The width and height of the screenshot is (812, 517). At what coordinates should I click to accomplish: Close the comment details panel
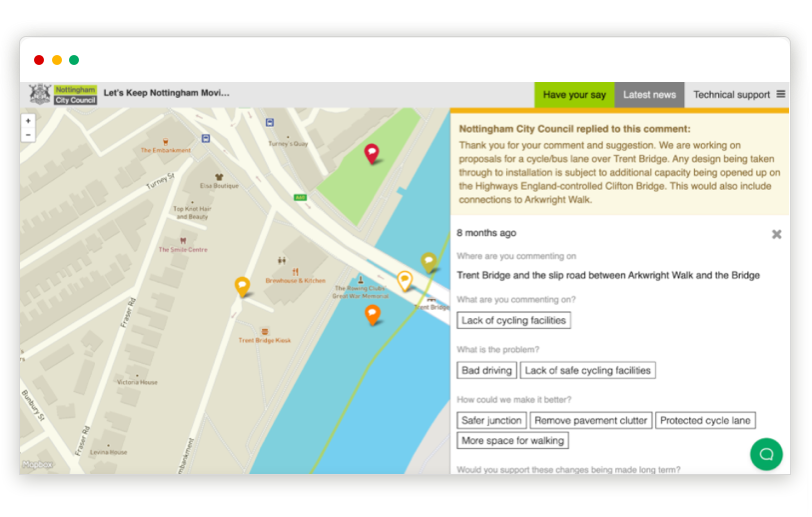[776, 234]
